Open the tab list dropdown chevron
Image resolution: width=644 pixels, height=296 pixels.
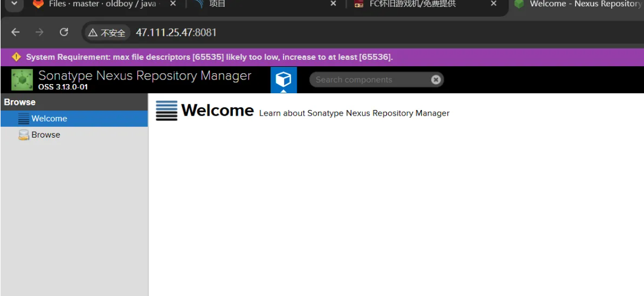14,3
